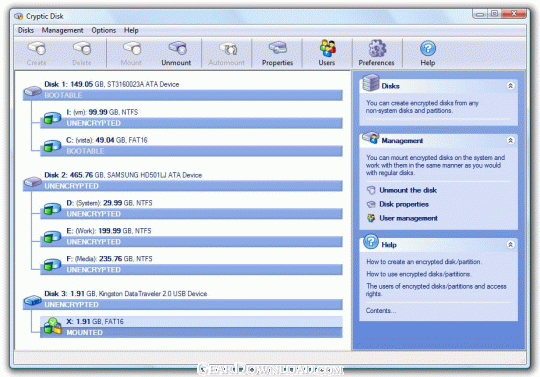Click the Unmount toolbar icon
The height and width of the screenshot is (377, 540).
pos(177,49)
